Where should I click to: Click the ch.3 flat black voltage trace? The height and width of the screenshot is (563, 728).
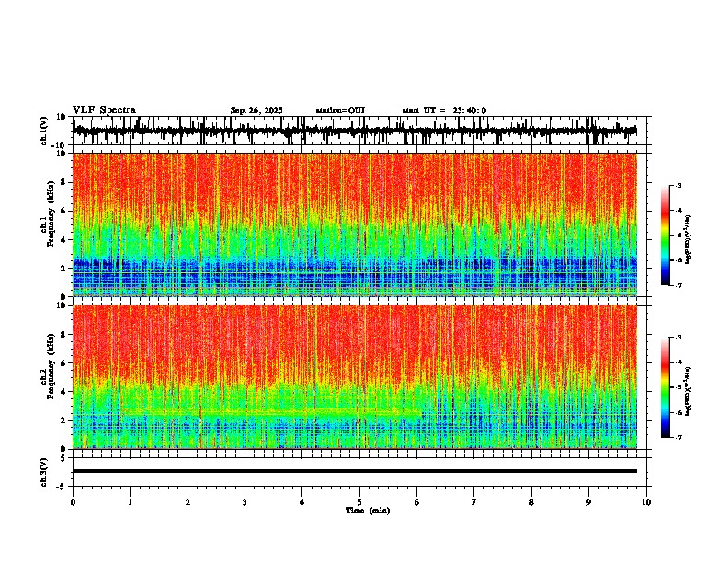[x=355, y=471]
